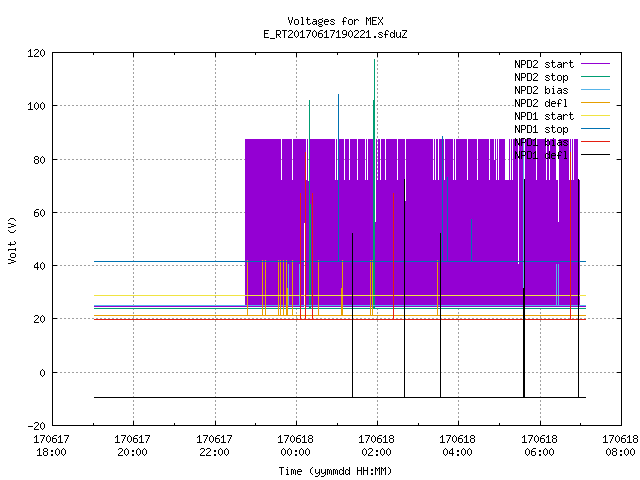
Task: Click the x-axis label 170618 00:00
Action: pos(296,446)
